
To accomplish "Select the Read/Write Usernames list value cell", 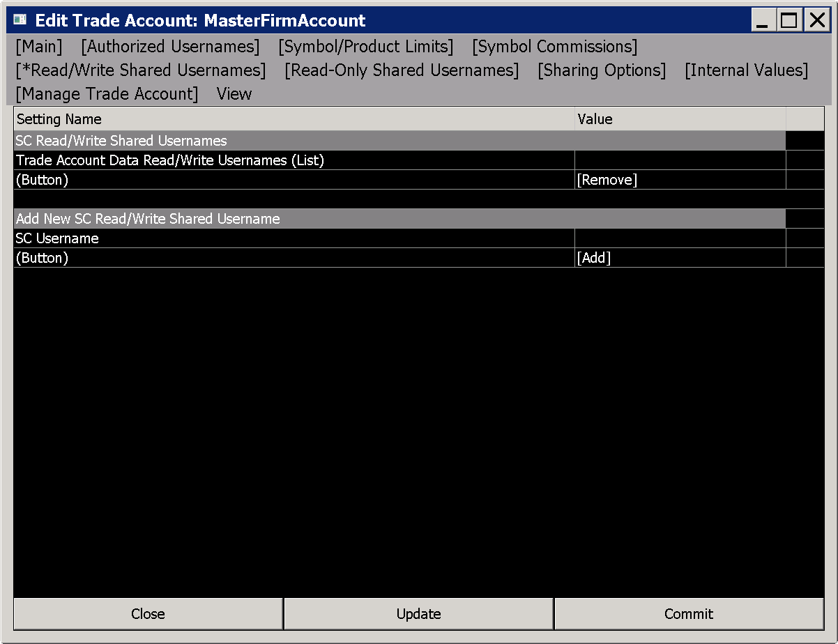I will tap(680, 160).
